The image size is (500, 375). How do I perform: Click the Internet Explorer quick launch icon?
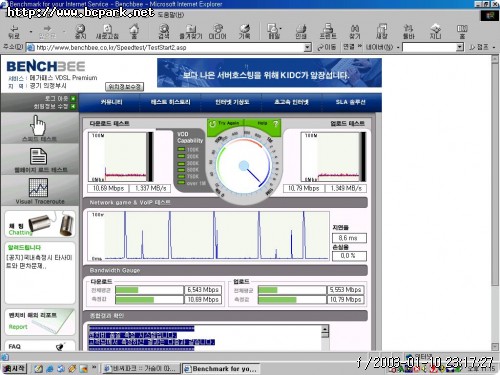tap(50, 369)
